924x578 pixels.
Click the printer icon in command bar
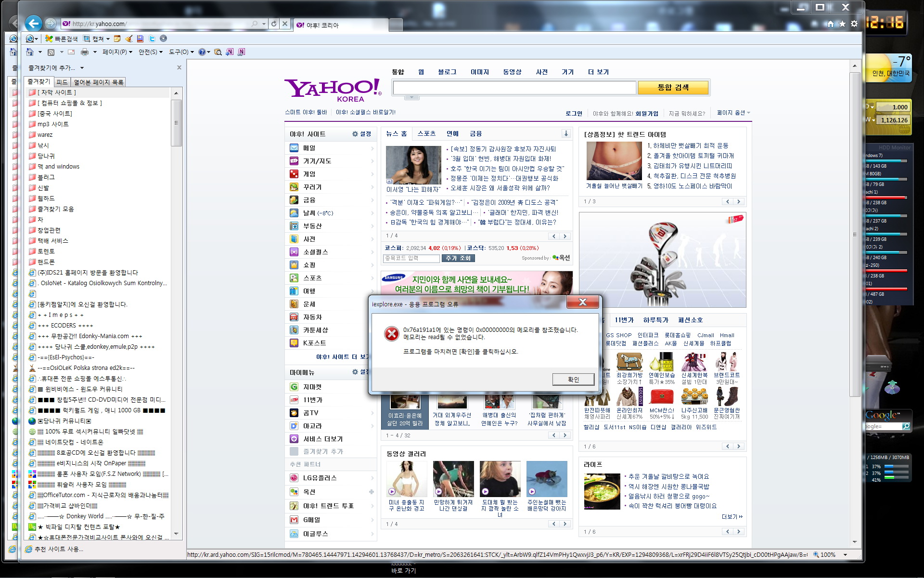click(x=85, y=52)
